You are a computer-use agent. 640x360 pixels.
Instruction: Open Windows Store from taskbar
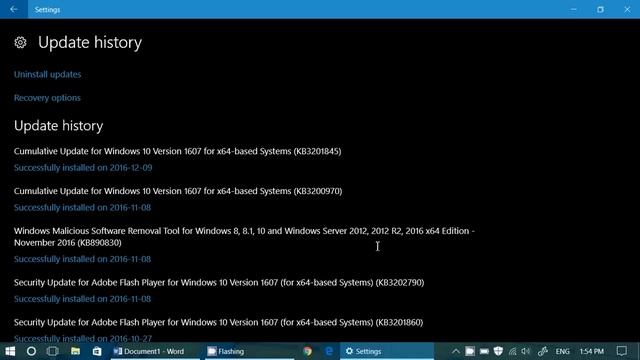coord(97,351)
